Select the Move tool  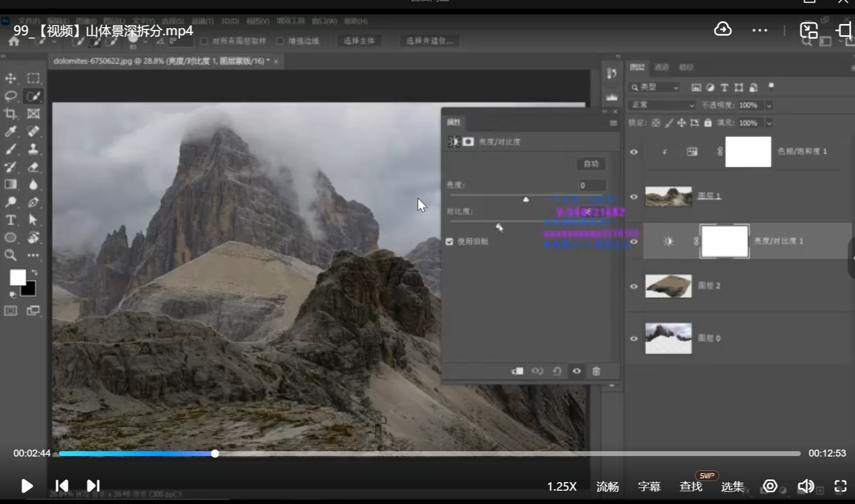[x=11, y=78]
